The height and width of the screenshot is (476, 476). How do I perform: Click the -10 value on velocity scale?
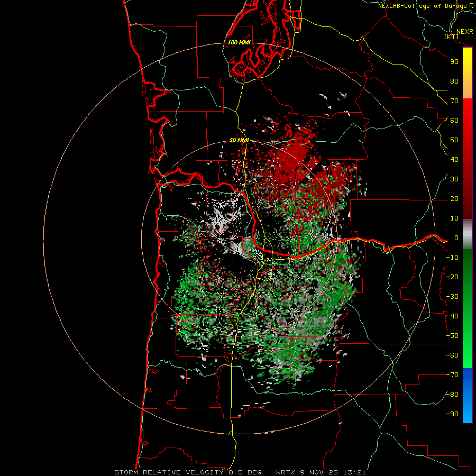(452, 258)
